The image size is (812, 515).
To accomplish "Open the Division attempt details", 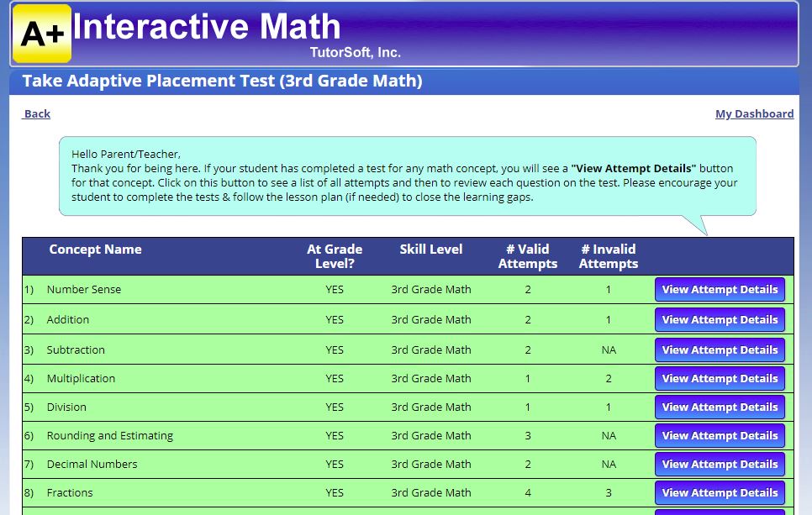I will [x=720, y=407].
